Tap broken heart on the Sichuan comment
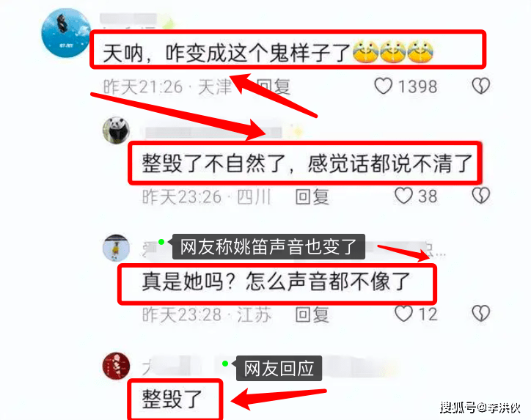Screen dimensions: 531x420 point(481,196)
